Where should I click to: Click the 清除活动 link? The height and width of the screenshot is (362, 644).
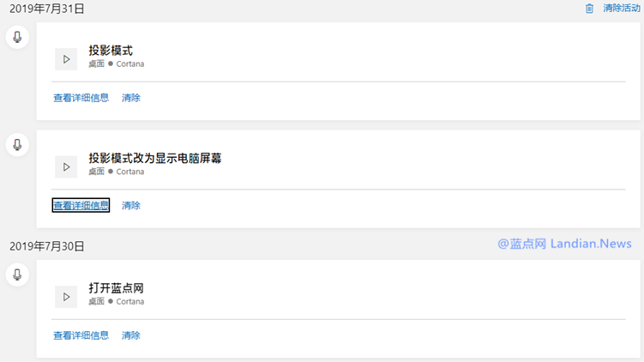coord(622,8)
